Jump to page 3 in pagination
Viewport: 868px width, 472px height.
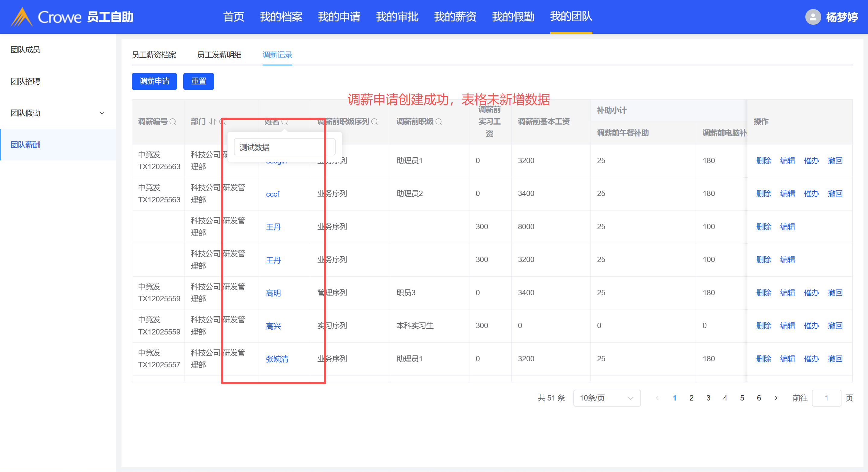click(708, 398)
